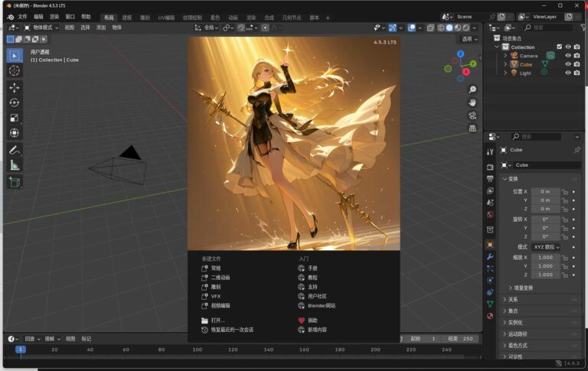
Task: Activate the 3D Cursor tool
Action: coord(15,70)
